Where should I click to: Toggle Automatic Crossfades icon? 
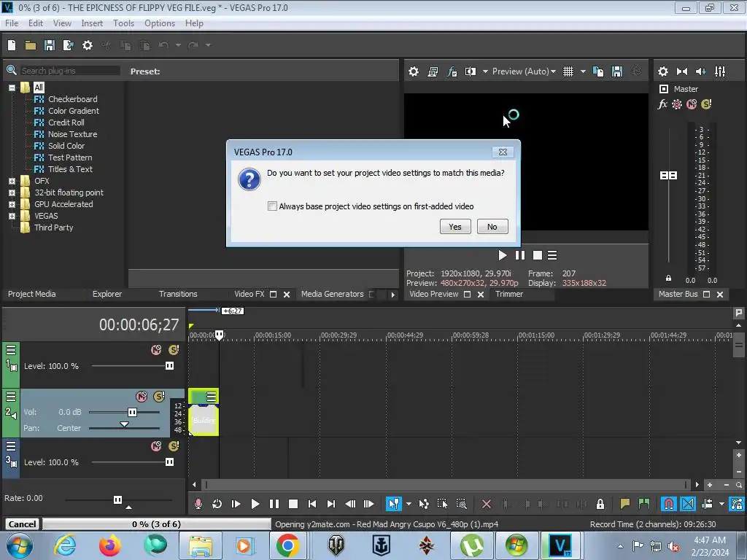tap(688, 504)
